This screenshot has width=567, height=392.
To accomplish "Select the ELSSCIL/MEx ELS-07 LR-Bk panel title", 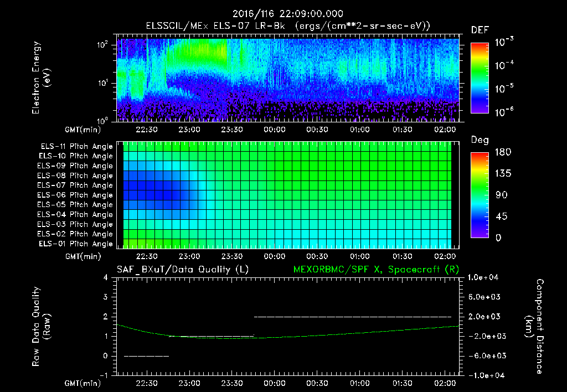I will [288, 26].
